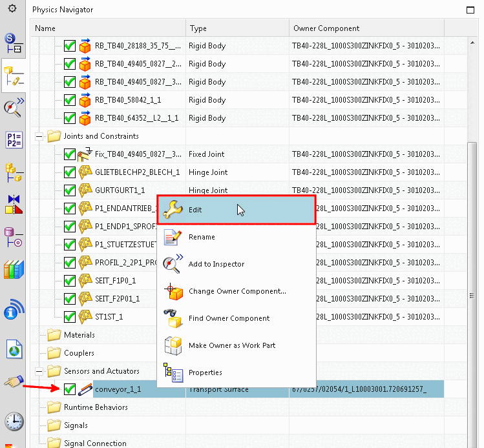Disable the RB_TB40_58042_1_1 rigid body checkbox

(x=70, y=100)
